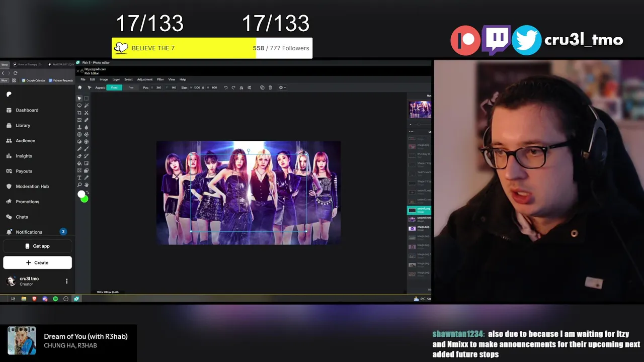Select the color Picker eyedropper tool
Image resolution: width=644 pixels, height=362 pixels.
[x=87, y=177]
